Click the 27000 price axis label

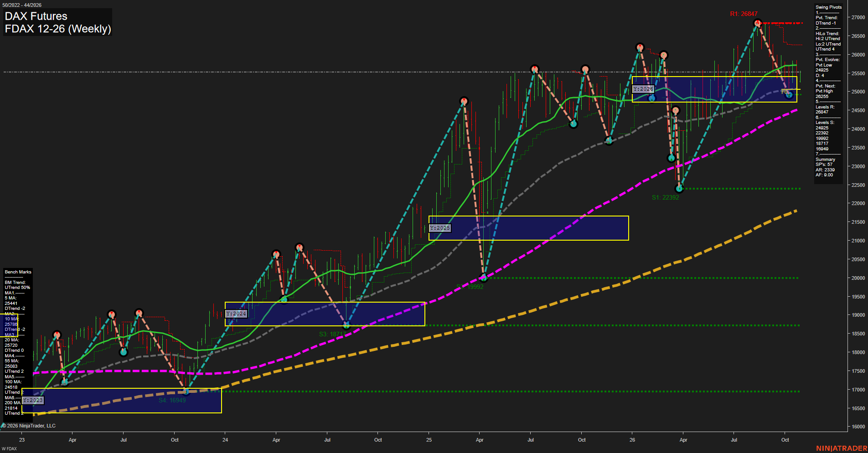pyautogui.click(x=858, y=17)
